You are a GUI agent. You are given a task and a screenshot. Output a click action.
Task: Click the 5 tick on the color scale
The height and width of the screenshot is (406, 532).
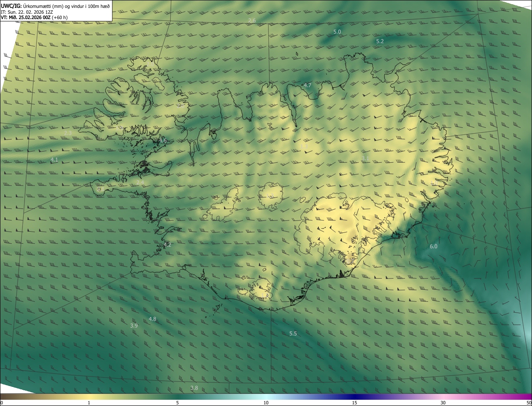[177, 403]
